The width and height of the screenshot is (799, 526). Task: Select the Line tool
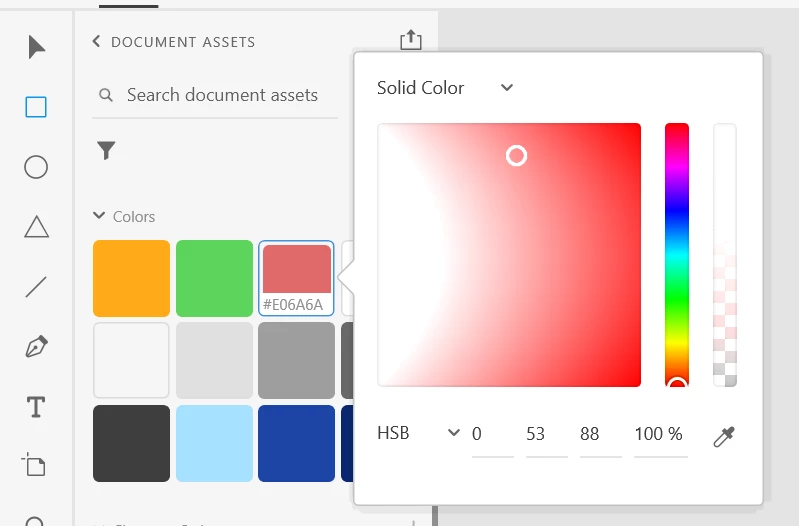(36, 287)
